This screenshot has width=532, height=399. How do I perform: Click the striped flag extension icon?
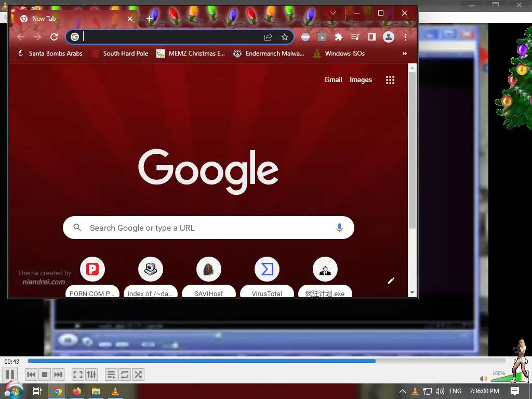pos(305,37)
